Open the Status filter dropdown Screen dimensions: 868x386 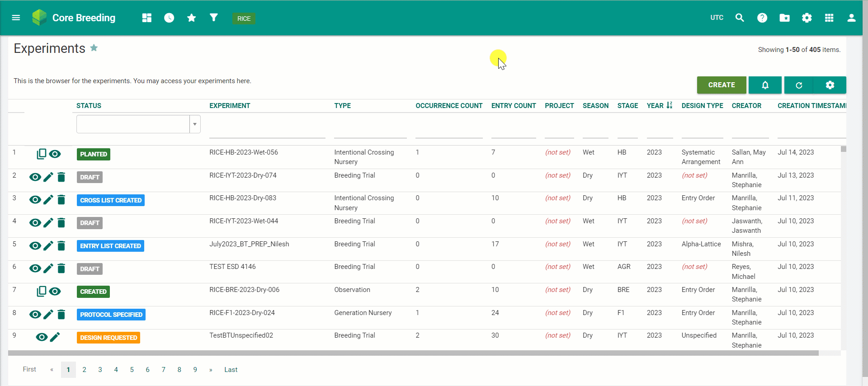[195, 124]
